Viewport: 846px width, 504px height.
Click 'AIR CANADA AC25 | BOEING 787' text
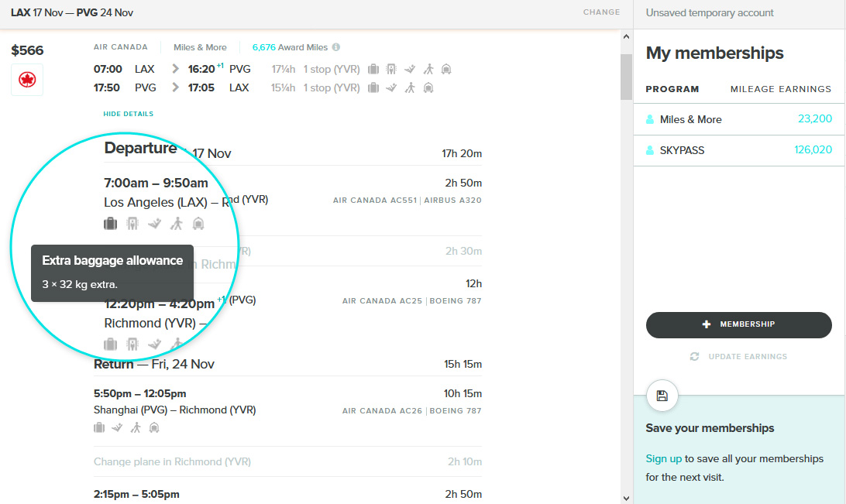tap(411, 301)
